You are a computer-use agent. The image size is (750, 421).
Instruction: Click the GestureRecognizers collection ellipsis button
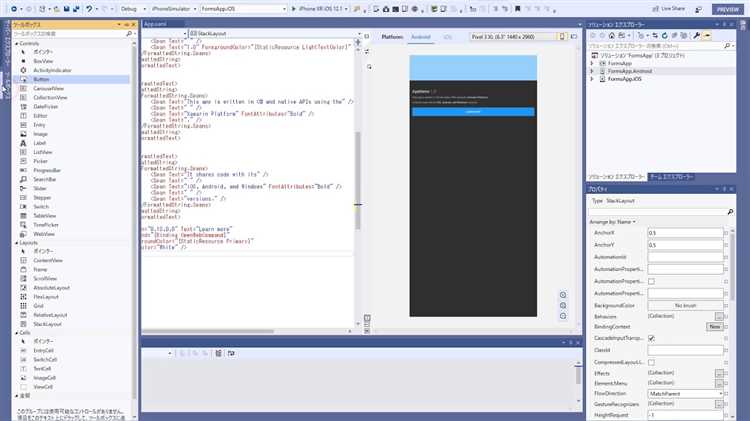(x=718, y=404)
